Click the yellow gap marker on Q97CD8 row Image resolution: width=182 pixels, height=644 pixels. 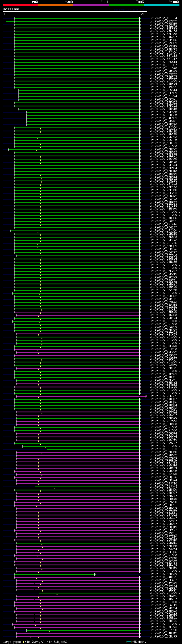pos(49,632)
